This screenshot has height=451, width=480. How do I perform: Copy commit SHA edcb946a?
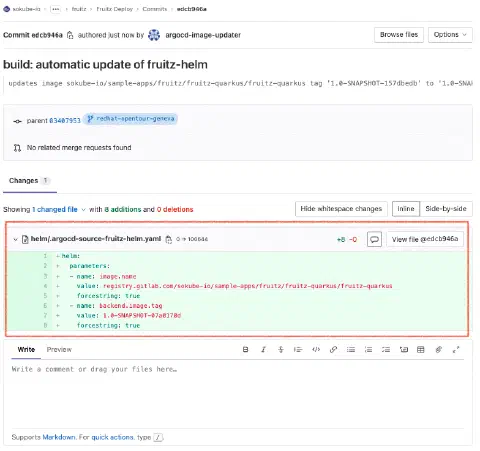70,35
